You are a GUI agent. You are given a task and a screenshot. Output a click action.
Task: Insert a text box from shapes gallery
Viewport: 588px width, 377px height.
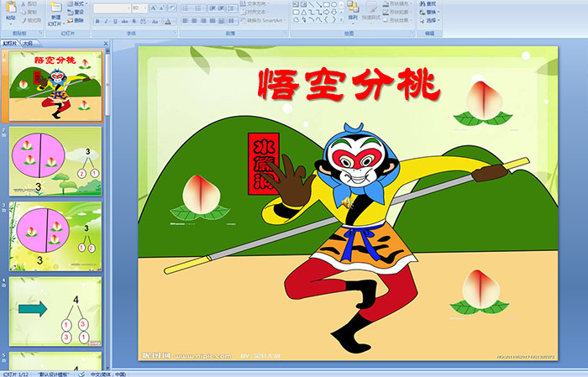[296, 4]
